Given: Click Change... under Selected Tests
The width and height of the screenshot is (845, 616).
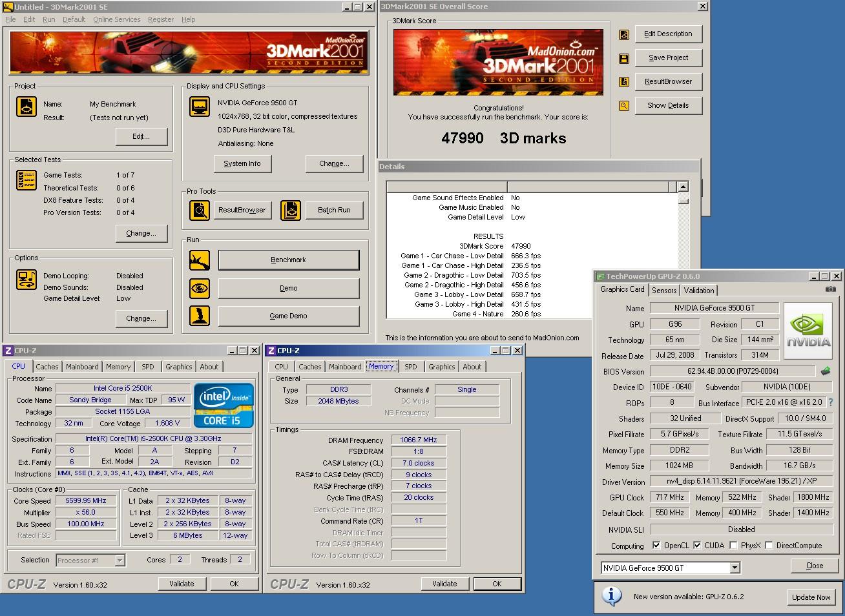Looking at the screenshot, I should [x=141, y=234].
